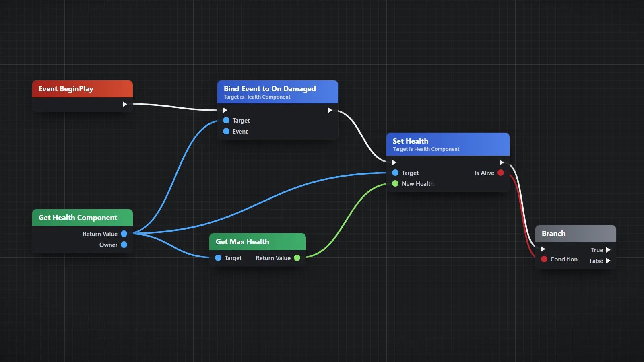The image size is (644, 362).
Task: Click the Branch execution input pin
Action: [x=543, y=249]
